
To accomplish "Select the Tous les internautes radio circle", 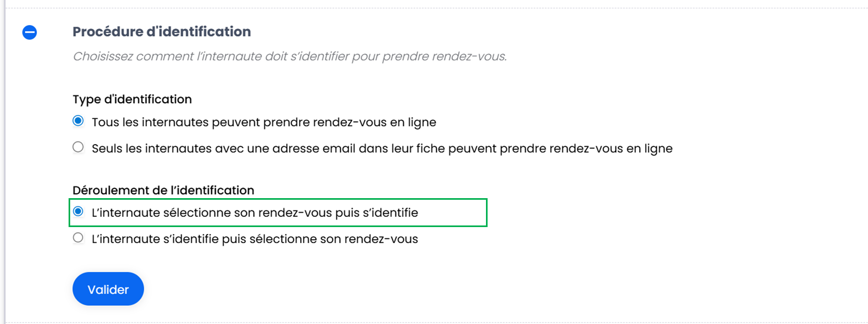I will point(78,121).
